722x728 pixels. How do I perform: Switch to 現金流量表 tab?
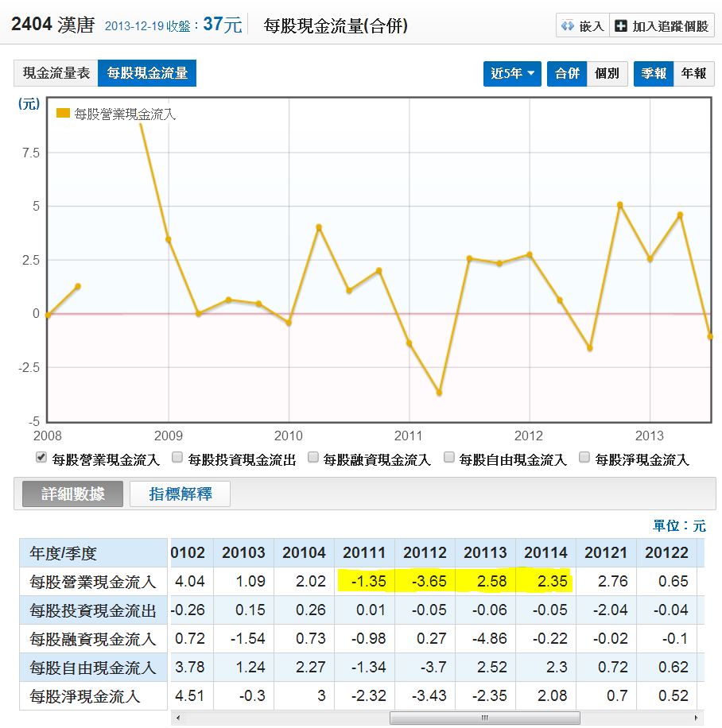(x=56, y=73)
